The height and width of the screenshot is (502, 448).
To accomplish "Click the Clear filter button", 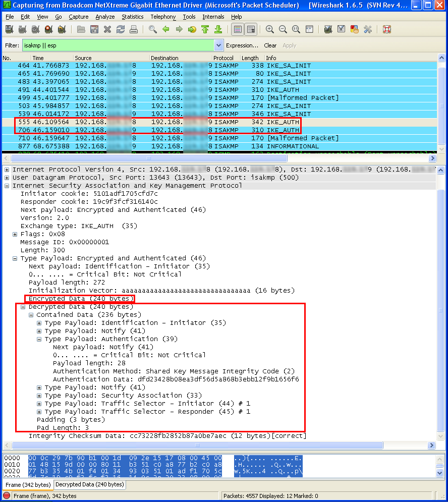I will (x=270, y=45).
